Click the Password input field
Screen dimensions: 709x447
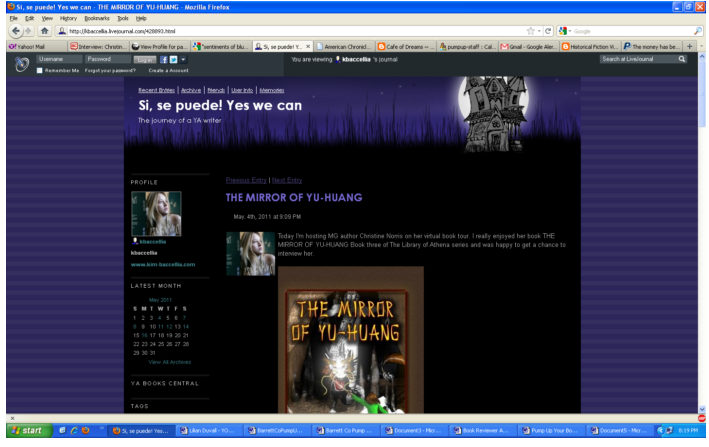point(108,59)
